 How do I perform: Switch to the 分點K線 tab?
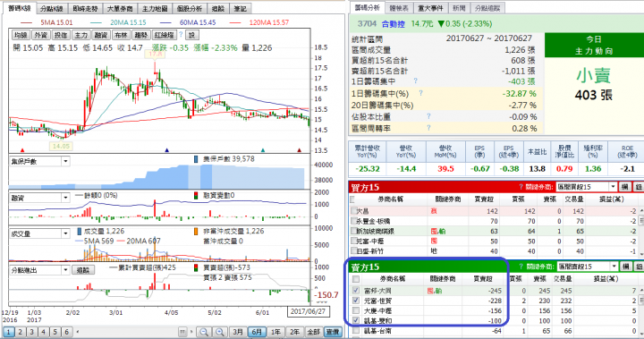tap(51, 9)
